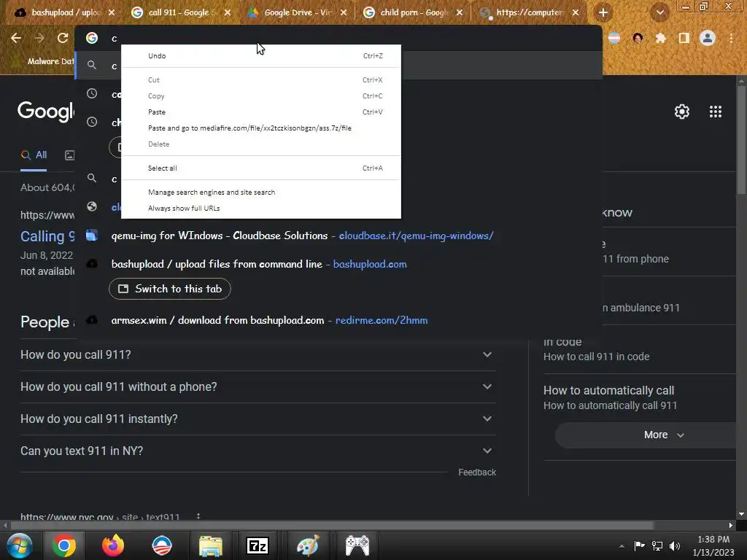Choose Undo from the context menu

(261, 55)
